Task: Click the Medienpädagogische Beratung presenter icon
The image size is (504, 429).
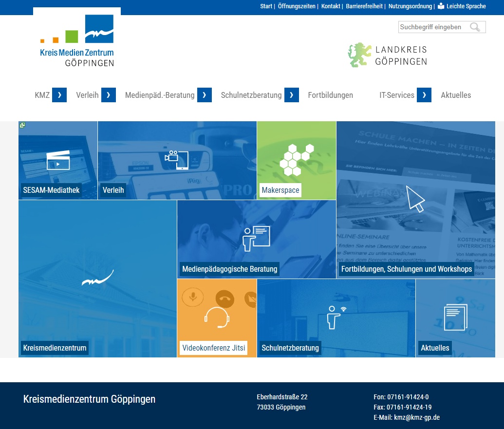Action: tap(256, 239)
